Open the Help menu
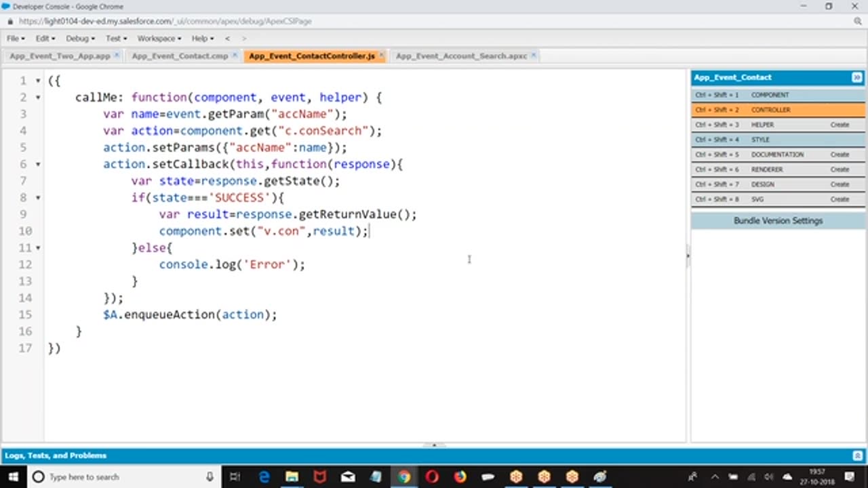868x488 pixels. pyautogui.click(x=203, y=39)
